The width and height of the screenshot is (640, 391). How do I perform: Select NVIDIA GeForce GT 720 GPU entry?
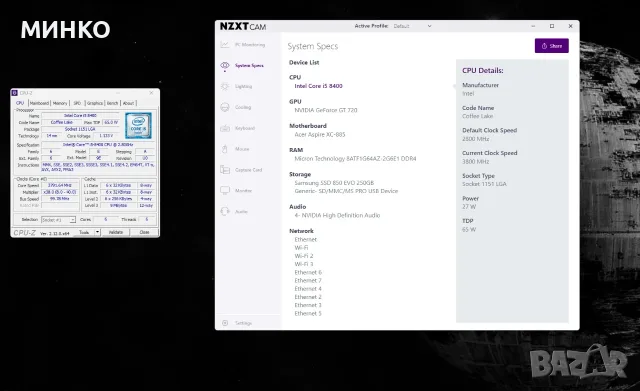(326, 110)
